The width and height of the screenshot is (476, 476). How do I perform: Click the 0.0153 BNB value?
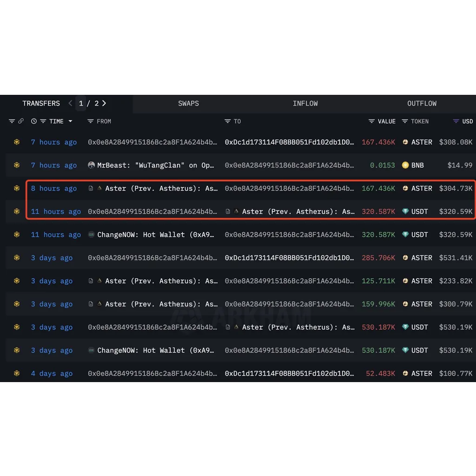click(382, 165)
